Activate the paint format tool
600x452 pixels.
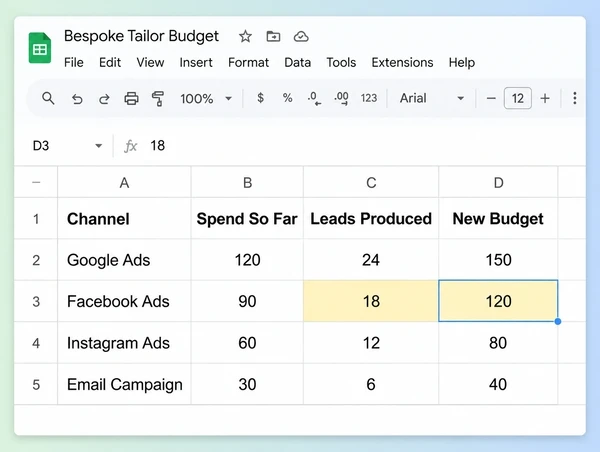tap(158, 99)
